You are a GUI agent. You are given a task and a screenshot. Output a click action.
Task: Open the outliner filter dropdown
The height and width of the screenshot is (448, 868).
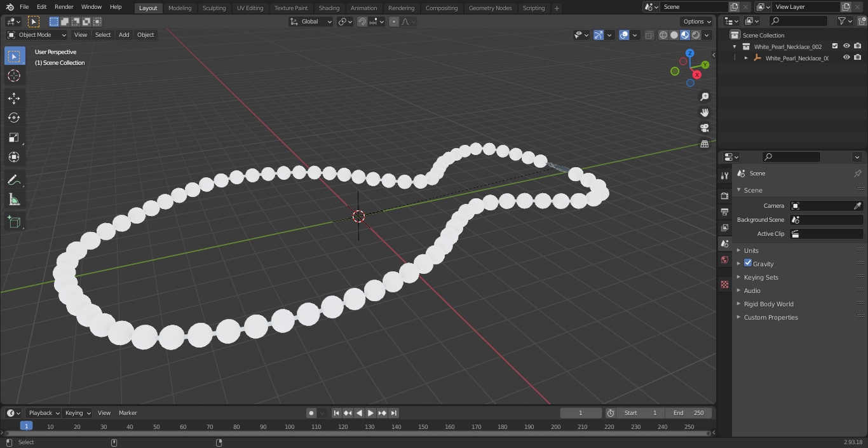tap(844, 21)
